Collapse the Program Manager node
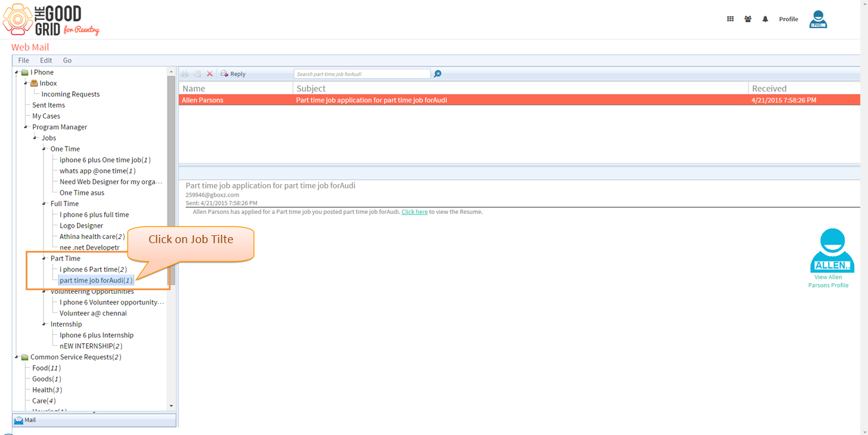This screenshot has height=435, width=868. [x=26, y=127]
